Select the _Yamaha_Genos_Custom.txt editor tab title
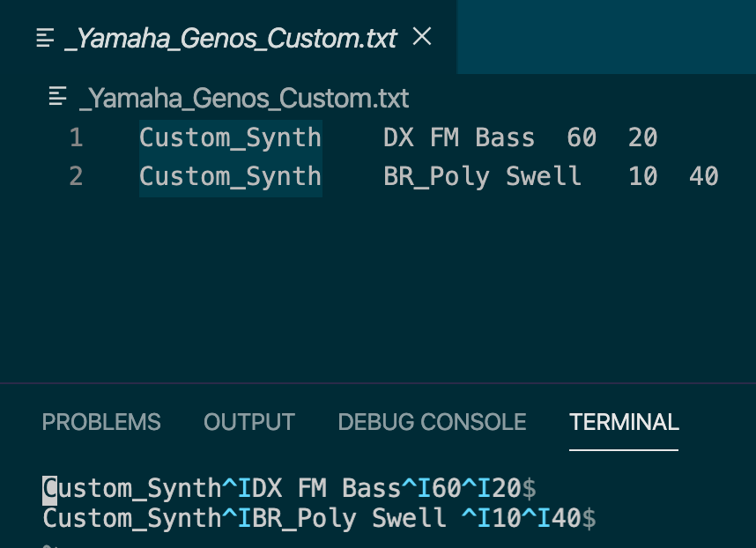 [x=231, y=38]
